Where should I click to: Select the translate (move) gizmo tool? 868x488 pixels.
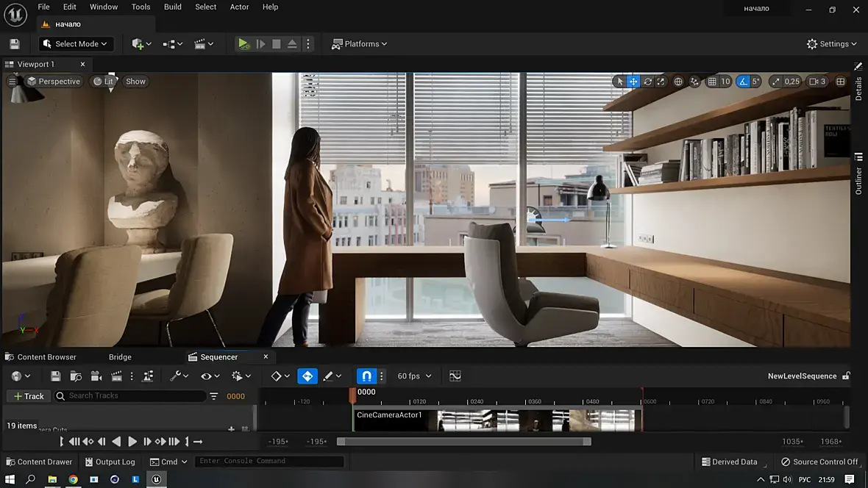click(633, 82)
